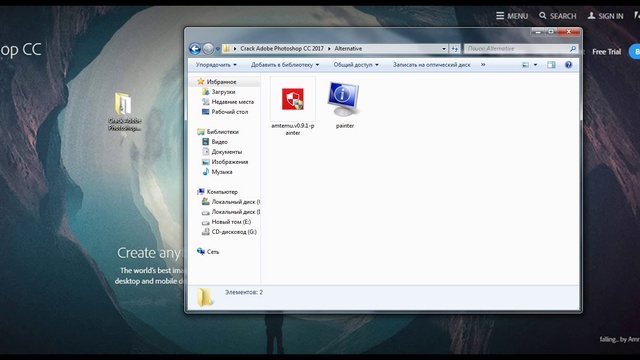
Task: Click the Избранное star icon
Action: pyautogui.click(x=200, y=81)
